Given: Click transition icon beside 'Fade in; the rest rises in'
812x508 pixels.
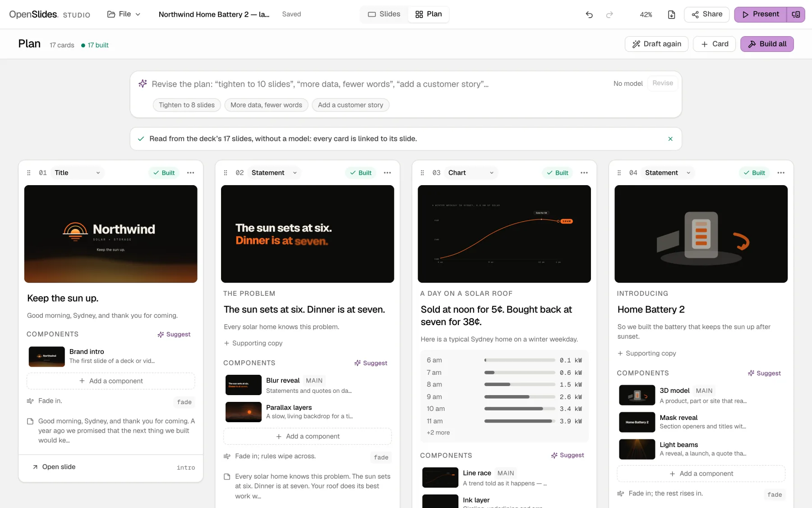Looking at the screenshot, I should (621, 494).
